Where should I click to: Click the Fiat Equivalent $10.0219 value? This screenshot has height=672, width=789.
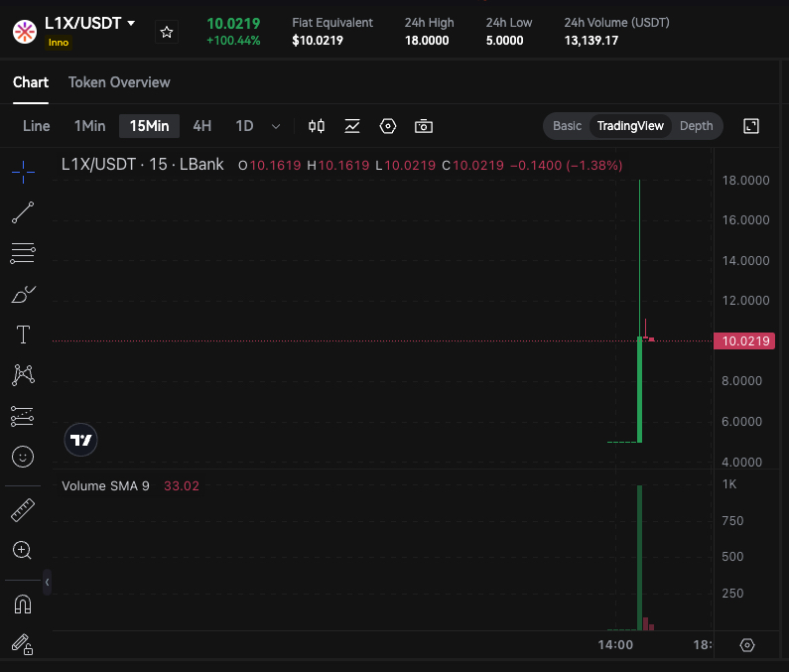(x=318, y=41)
